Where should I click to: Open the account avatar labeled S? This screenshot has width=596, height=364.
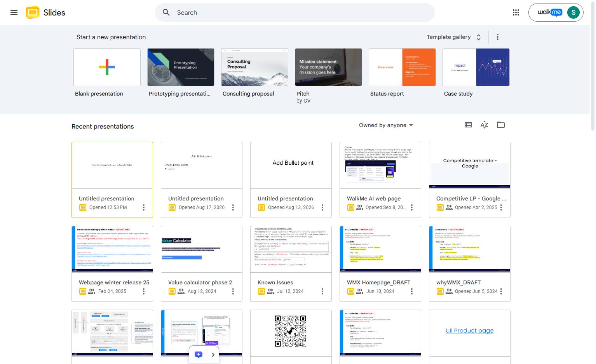click(573, 12)
